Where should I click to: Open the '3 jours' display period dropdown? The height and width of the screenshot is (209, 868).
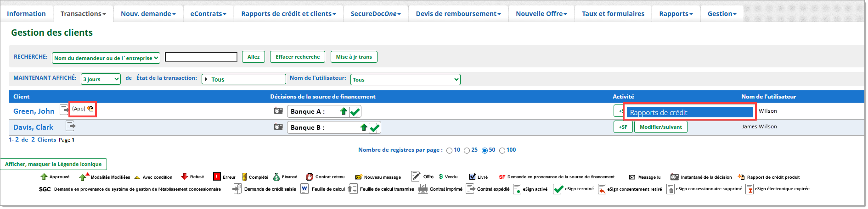tap(101, 79)
